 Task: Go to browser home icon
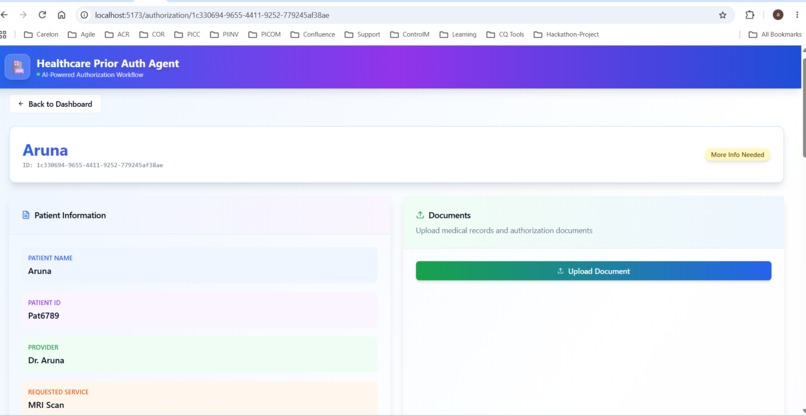61,15
